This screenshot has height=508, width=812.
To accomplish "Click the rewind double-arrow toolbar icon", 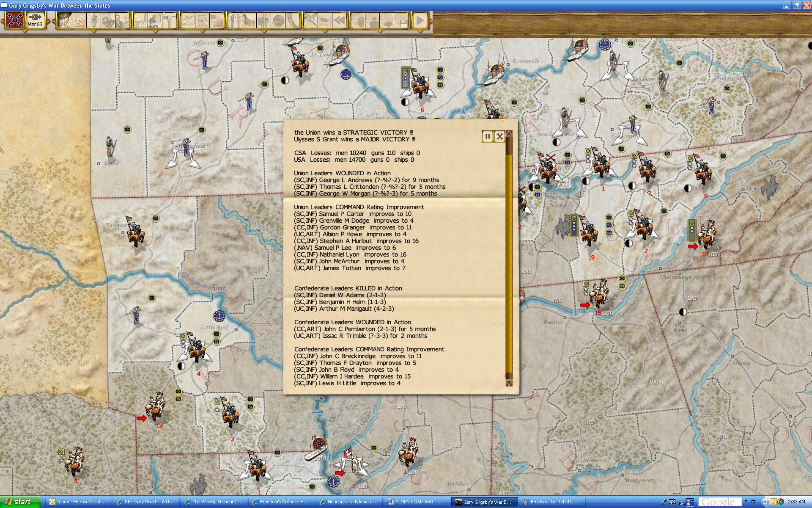I will (x=340, y=20).
